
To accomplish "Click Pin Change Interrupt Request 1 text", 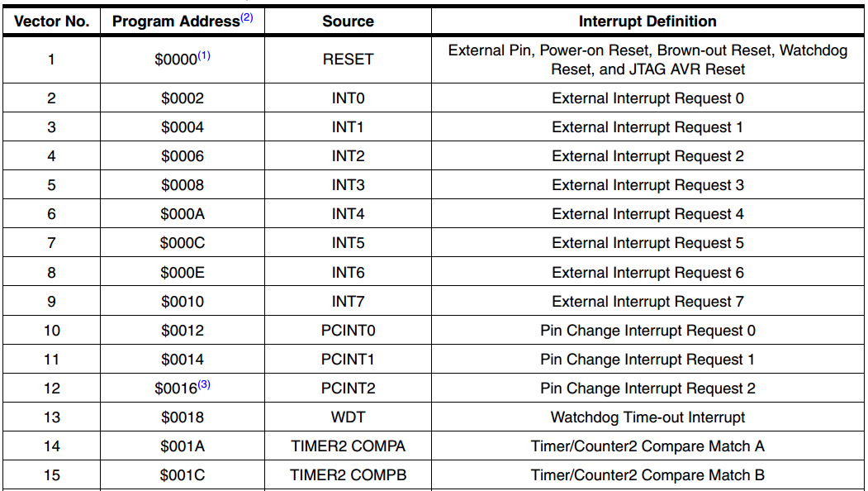I will tap(647, 360).
